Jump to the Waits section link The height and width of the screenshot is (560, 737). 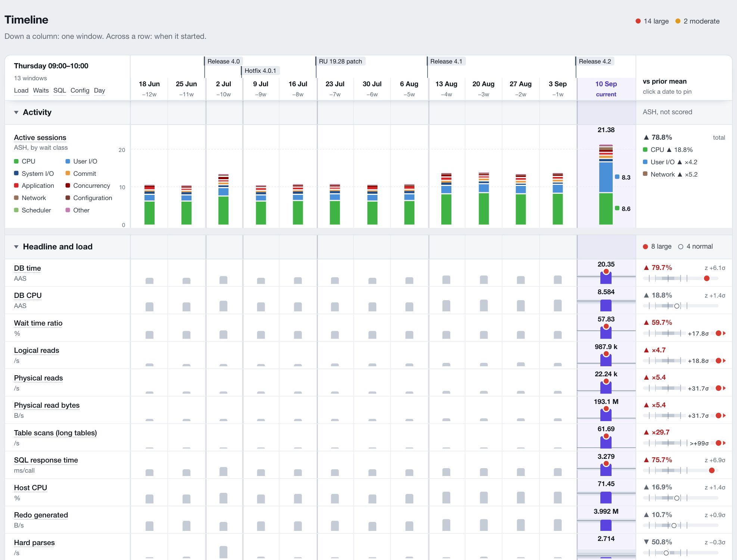click(x=41, y=90)
